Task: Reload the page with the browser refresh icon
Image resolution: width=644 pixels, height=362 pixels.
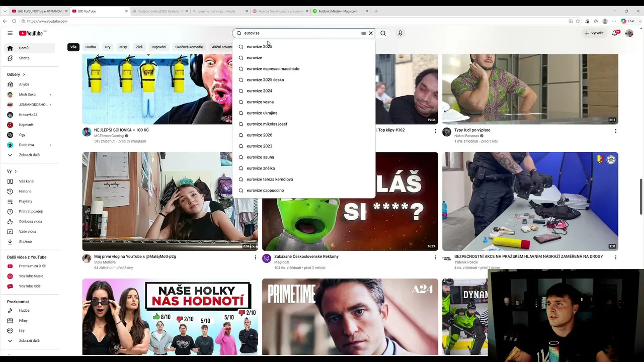Action: click(14, 21)
